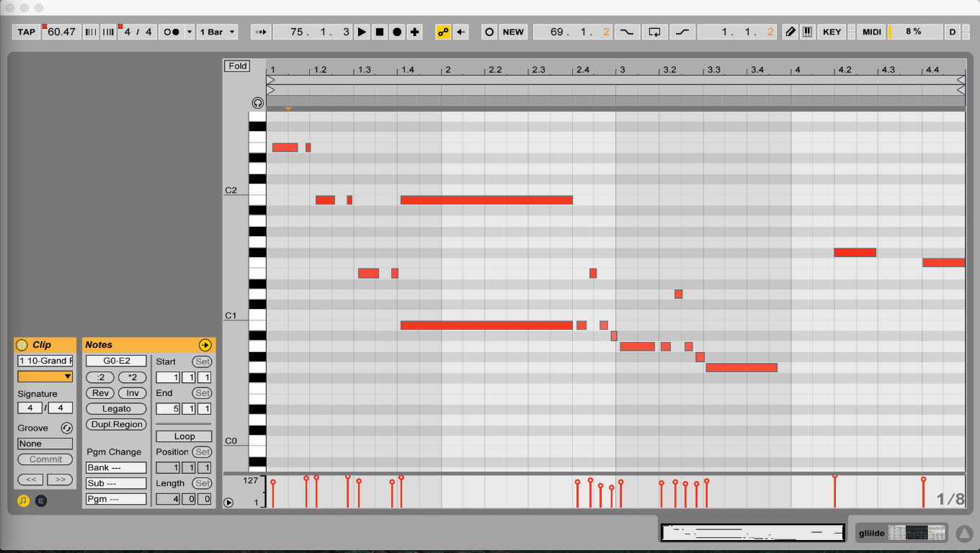Click the MIDI editor preview headphones icon
Image resolution: width=980 pixels, height=553 pixels.
(x=257, y=103)
